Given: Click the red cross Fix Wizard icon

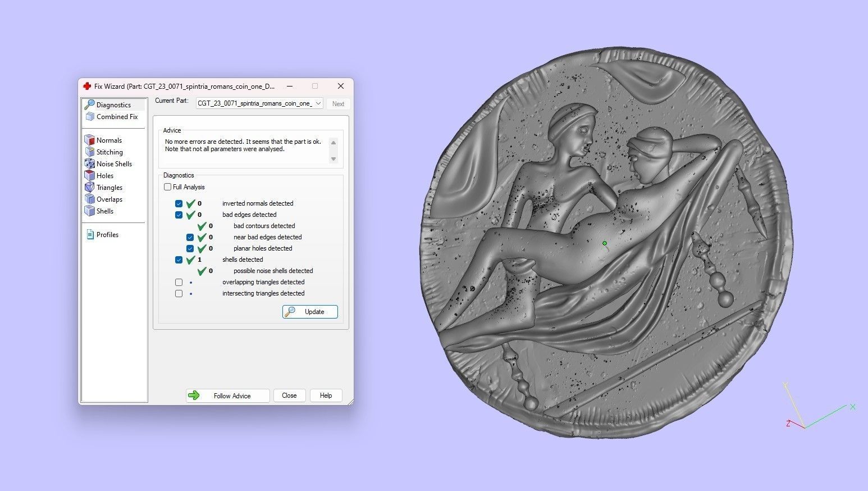Looking at the screenshot, I should click(87, 86).
